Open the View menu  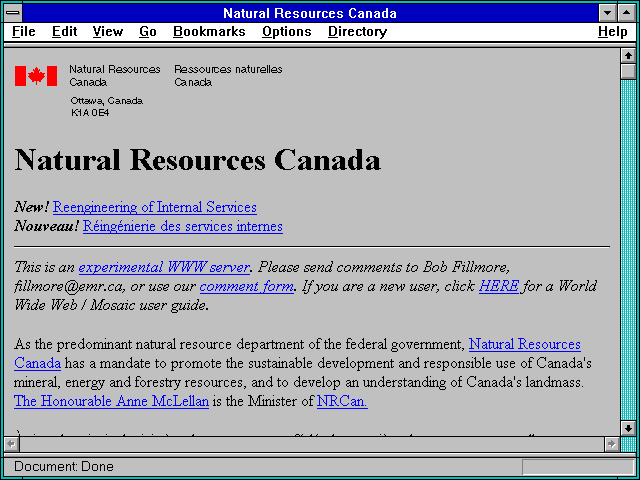108,32
